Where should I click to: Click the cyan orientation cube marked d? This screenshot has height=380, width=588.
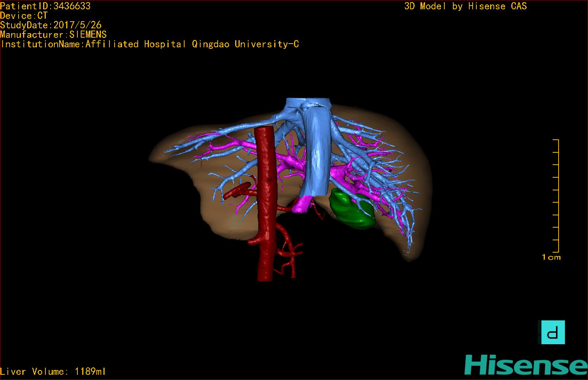[553, 332]
